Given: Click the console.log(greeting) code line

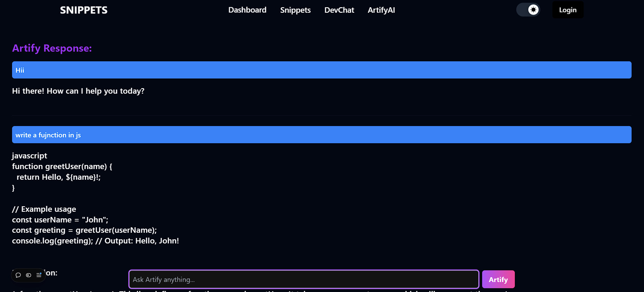Looking at the screenshot, I should (x=95, y=241).
